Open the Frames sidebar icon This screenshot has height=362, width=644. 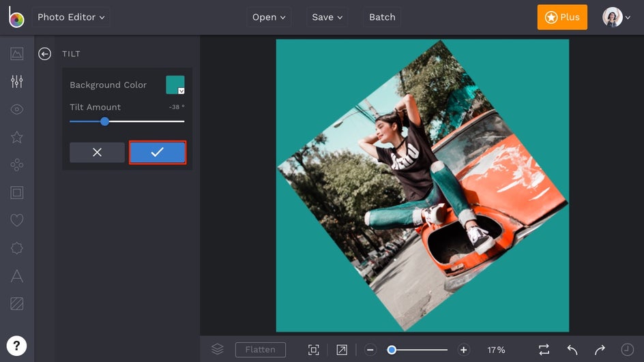coord(17,192)
